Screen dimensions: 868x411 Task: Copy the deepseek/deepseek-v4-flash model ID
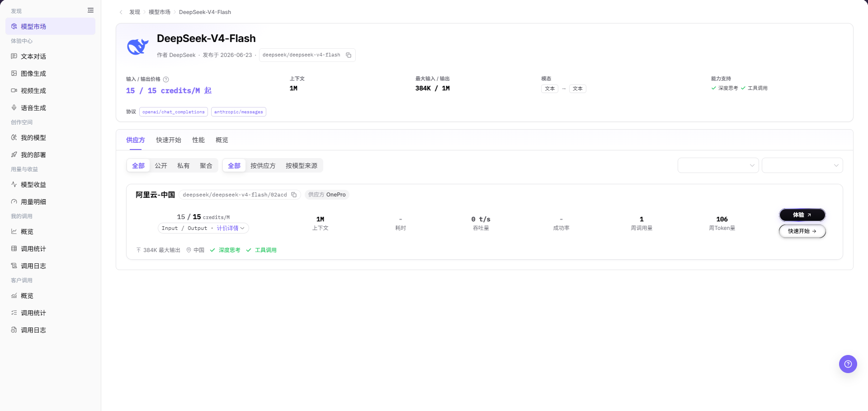coord(349,55)
